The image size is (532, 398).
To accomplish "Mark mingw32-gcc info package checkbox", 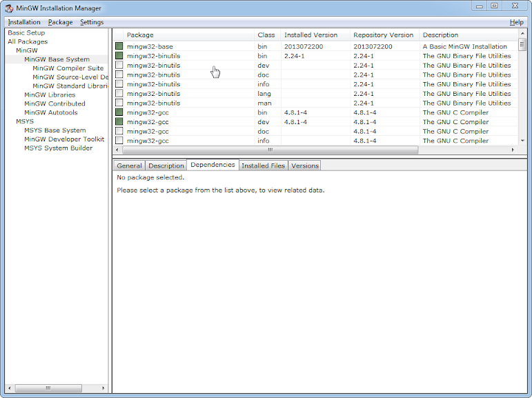I will 119,140.
